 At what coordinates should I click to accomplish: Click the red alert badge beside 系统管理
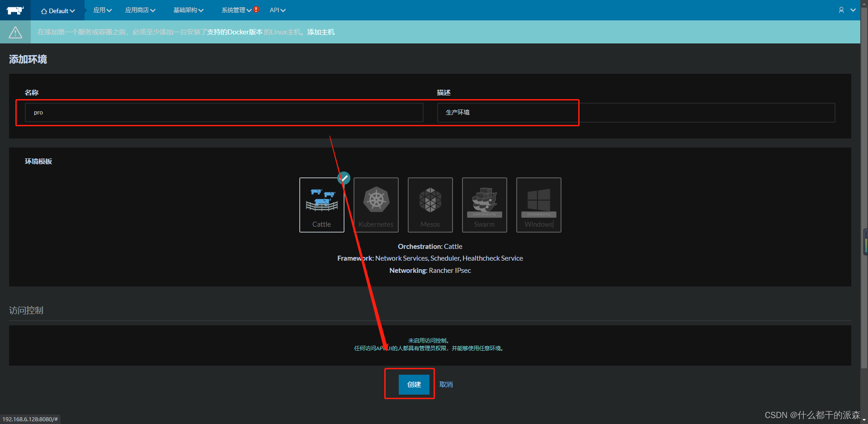(x=256, y=10)
